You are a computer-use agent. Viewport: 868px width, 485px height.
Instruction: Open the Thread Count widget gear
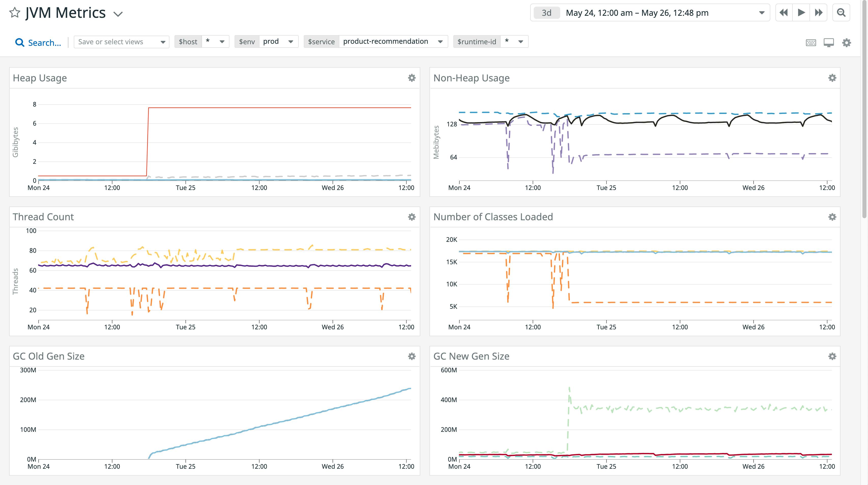pyautogui.click(x=412, y=217)
